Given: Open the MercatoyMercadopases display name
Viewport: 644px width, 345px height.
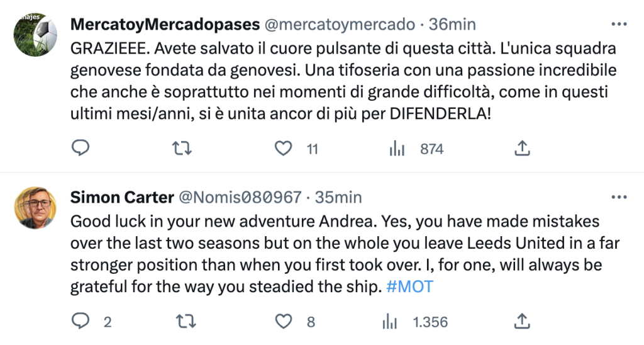Looking at the screenshot, I should point(165,25).
